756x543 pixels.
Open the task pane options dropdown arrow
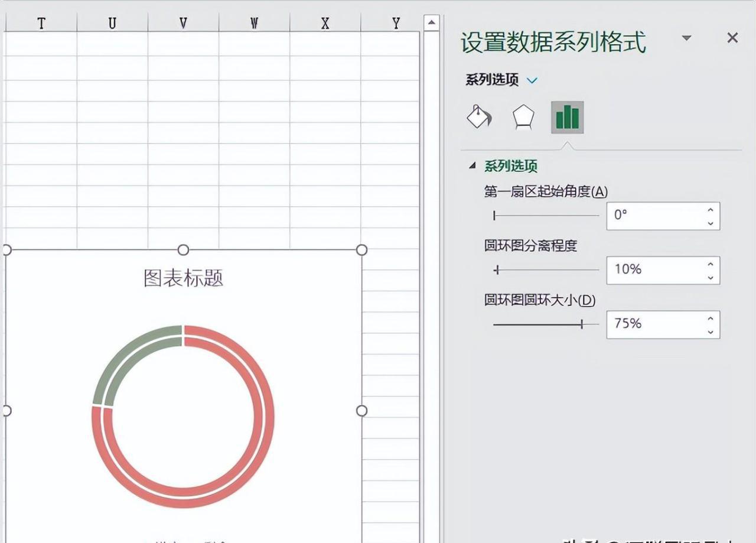click(x=686, y=38)
